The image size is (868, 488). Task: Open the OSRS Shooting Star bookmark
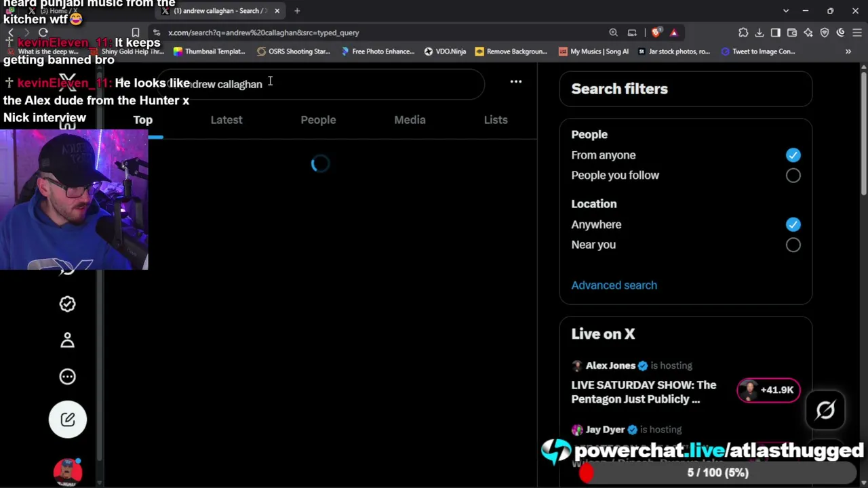(x=294, y=52)
